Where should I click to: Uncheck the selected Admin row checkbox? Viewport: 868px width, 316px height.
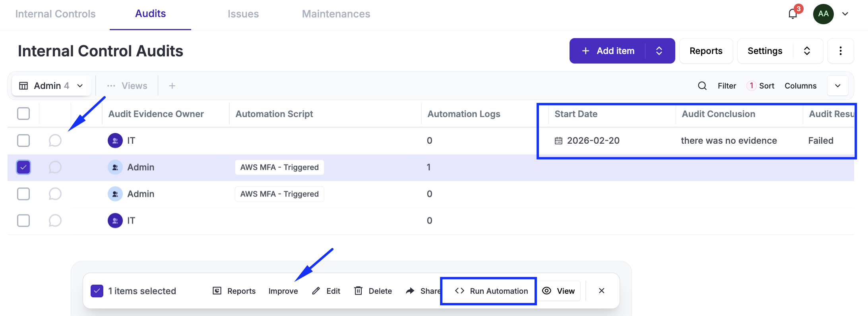(x=23, y=167)
